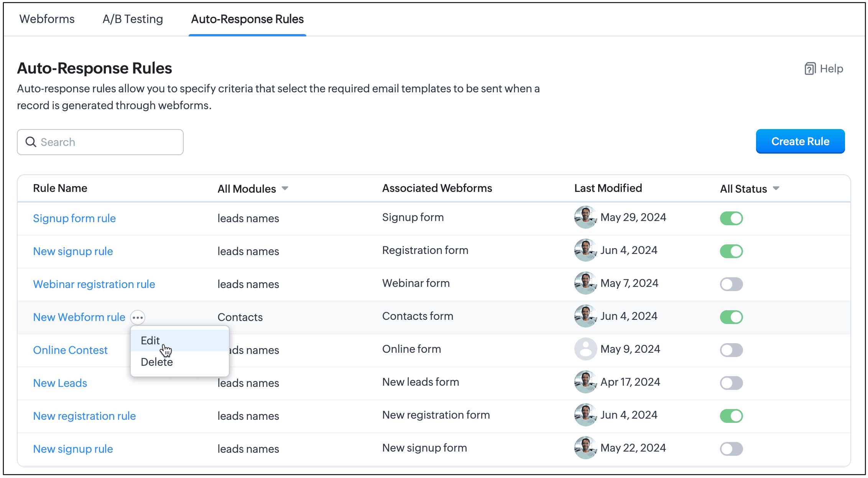This screenshot has width=868, height=478.
Task: Focus the Search input field
Action: [x=107, y=142]
